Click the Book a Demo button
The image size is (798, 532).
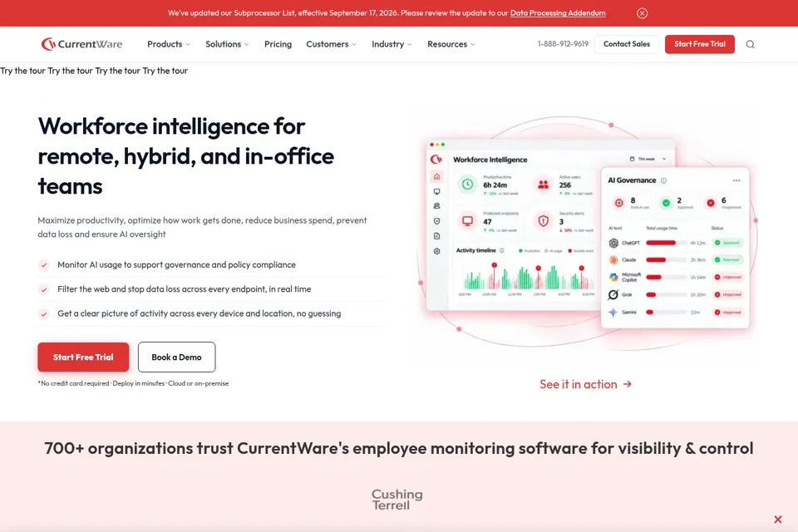click(x=176, y=357)
